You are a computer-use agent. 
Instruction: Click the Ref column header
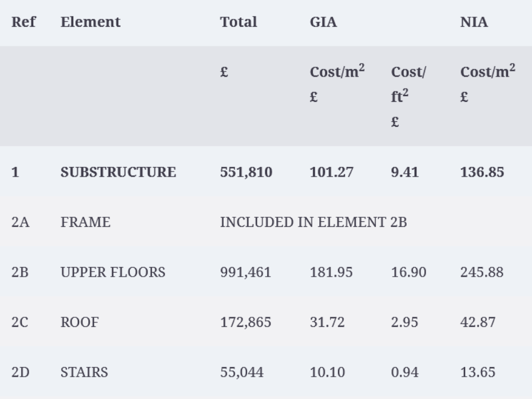pos(23,22)
